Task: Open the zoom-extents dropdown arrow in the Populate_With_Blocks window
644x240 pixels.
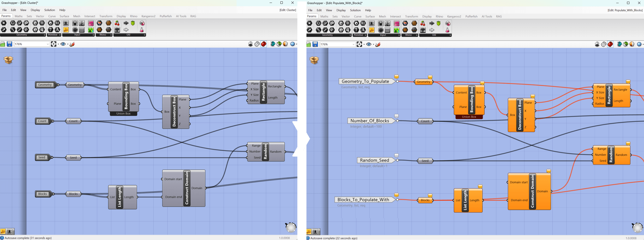Action: 364,44
